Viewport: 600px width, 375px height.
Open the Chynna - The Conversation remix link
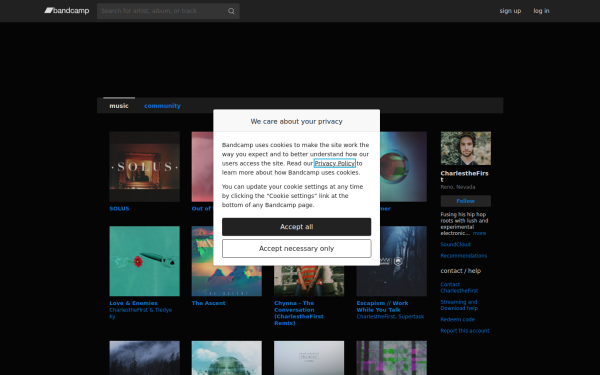click(x=299, y=313)
